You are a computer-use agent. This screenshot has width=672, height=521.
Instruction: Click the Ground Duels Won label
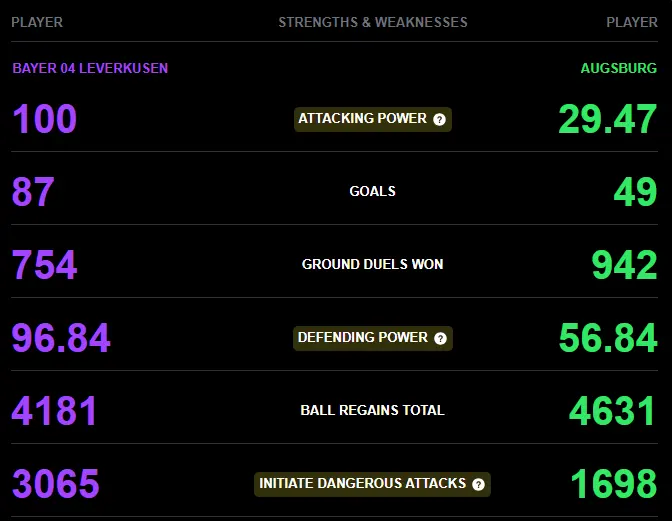coord(372,264)
